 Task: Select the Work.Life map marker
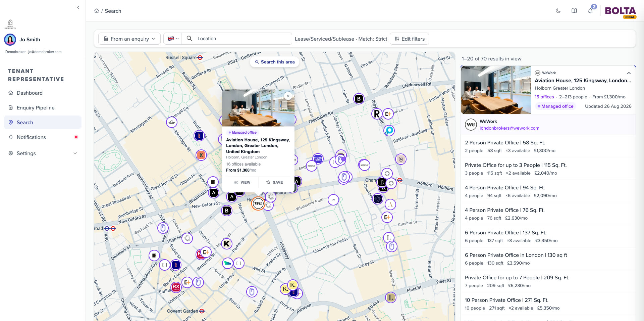[318, 158]
